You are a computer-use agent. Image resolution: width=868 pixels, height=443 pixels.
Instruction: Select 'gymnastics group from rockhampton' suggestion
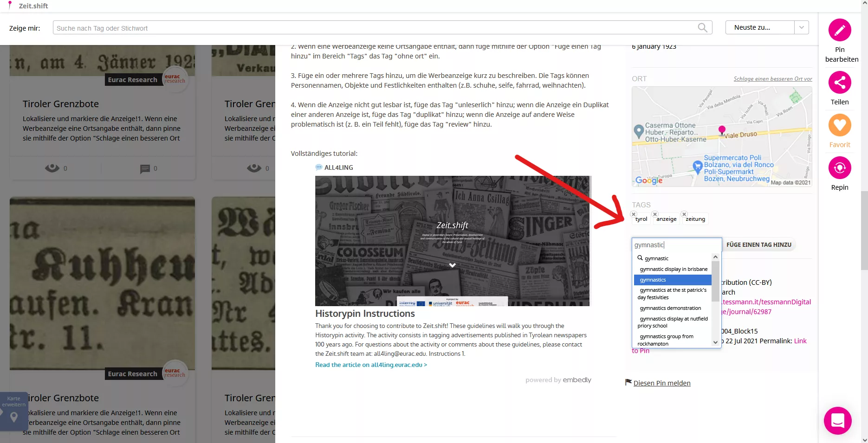pos(673,340)
